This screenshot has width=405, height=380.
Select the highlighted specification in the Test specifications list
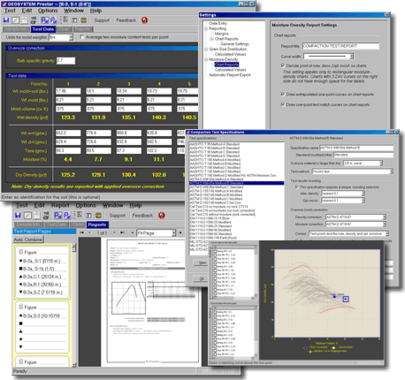[237, 183]
